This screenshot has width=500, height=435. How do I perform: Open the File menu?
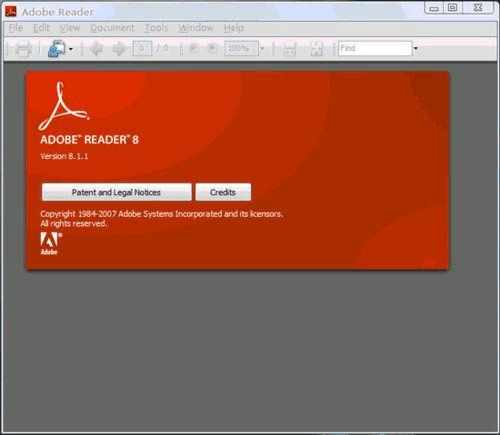pyautogui.click(x=16, y=28)
